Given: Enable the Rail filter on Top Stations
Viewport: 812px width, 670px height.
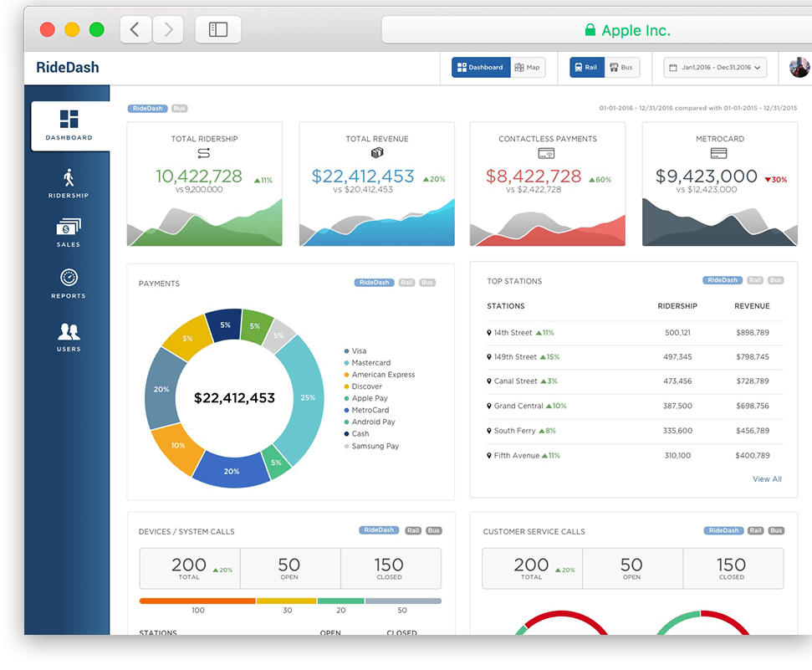Looking at the screenshot, I should click(753, 280).
